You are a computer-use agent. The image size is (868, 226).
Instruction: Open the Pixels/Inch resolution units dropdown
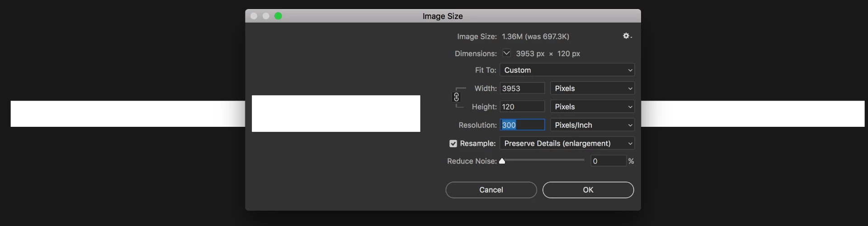(x=592, y=125)
